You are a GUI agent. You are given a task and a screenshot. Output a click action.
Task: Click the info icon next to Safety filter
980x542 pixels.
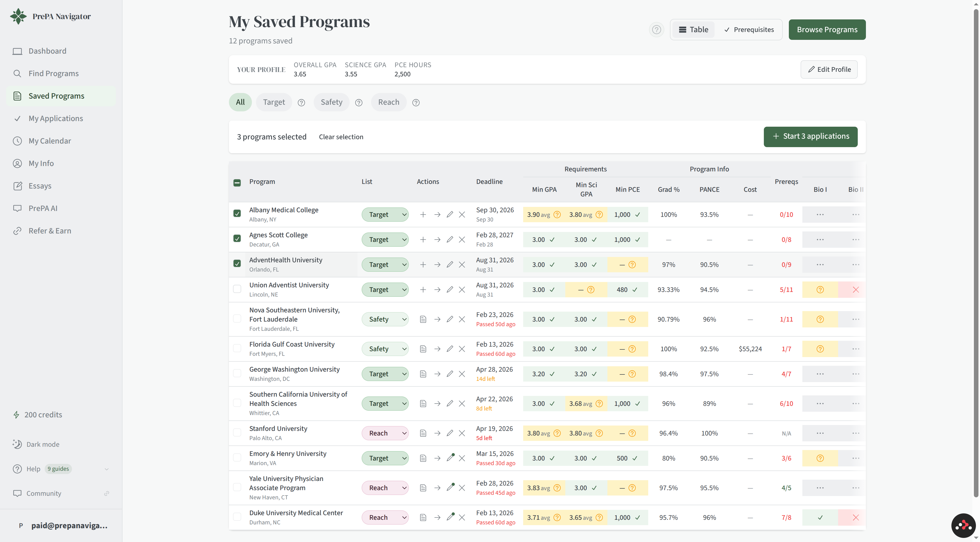[359, 102]
